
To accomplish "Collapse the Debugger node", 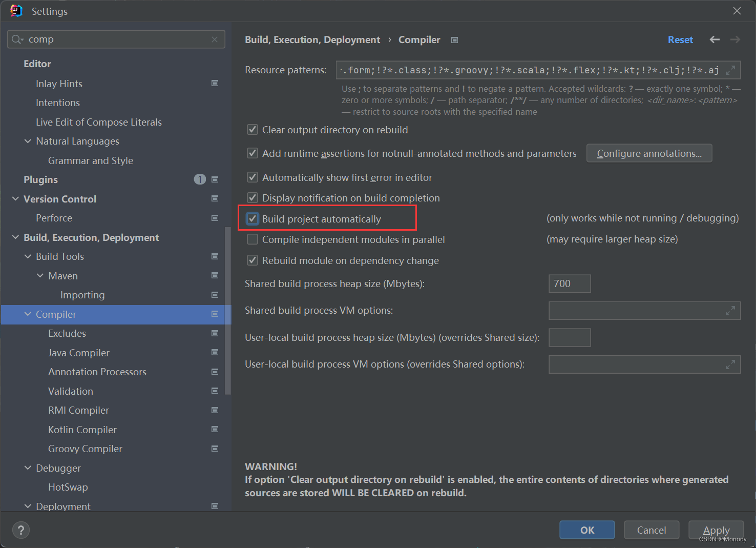I will click(x=28, y=468).
